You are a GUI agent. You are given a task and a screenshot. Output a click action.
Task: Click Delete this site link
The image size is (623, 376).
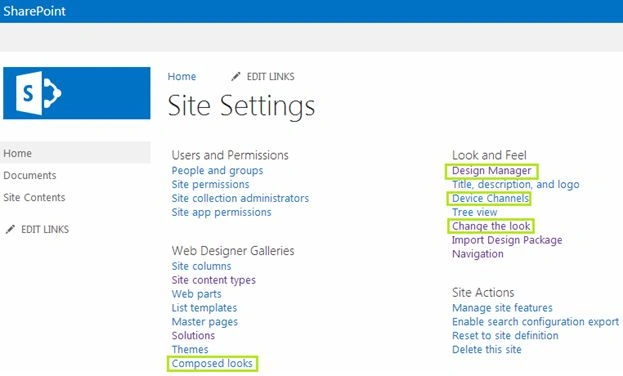(x=487, y=350)
